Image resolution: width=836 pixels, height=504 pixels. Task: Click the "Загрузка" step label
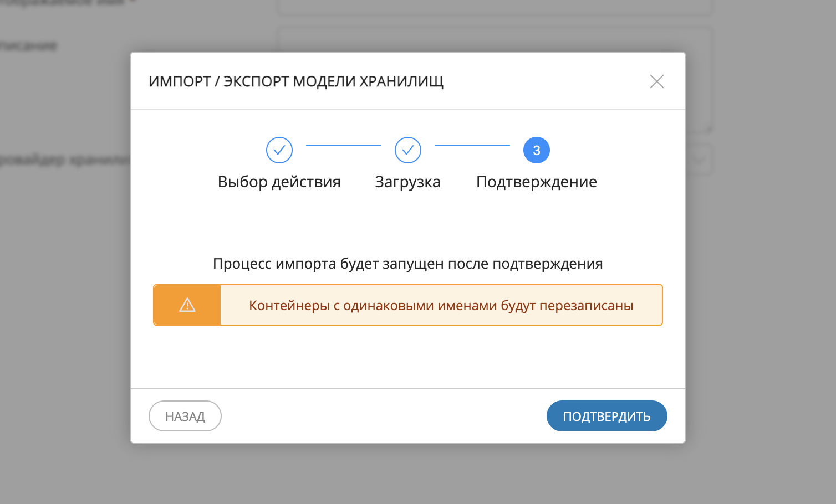407,181
